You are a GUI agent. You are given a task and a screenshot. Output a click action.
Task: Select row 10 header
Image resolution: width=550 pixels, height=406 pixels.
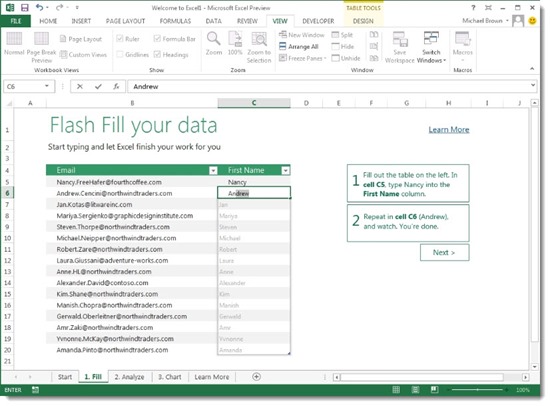coord(7,238)
